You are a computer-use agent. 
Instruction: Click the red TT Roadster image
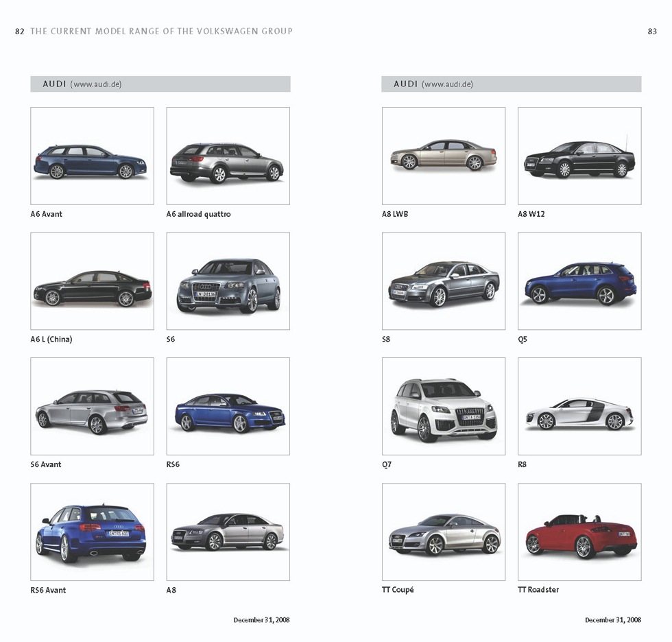tap(579, 532)
